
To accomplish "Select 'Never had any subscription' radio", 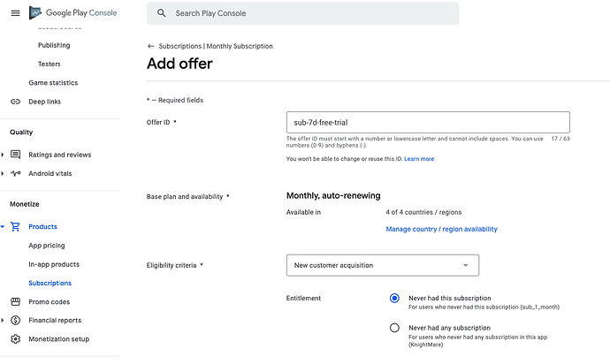I will (x=394, y=328).
